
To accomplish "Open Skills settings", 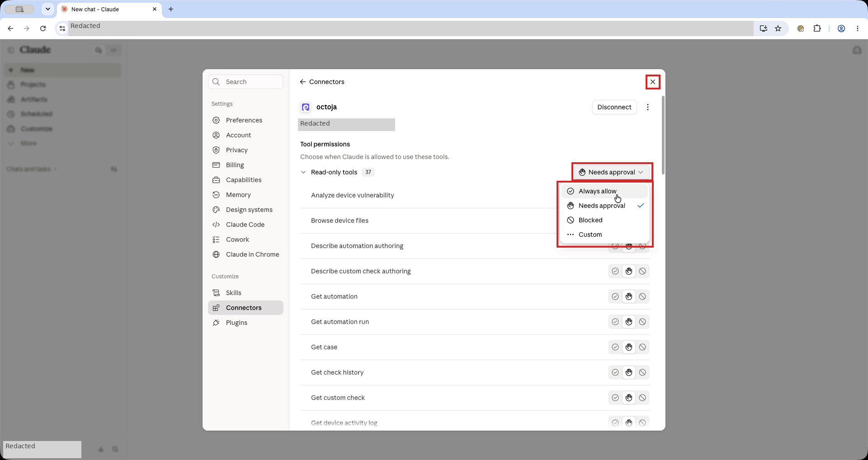I will point(245,293).
